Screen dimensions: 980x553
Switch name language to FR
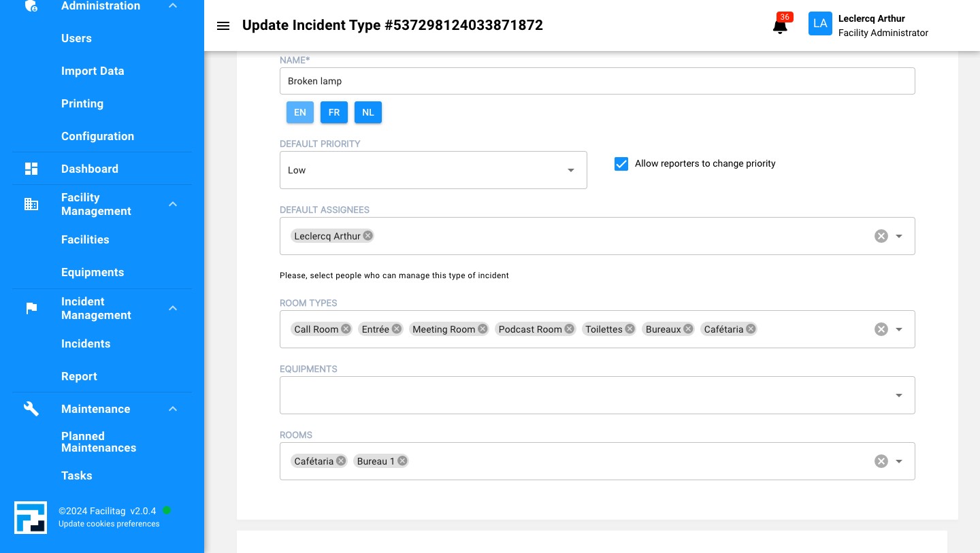pos(334,112)
